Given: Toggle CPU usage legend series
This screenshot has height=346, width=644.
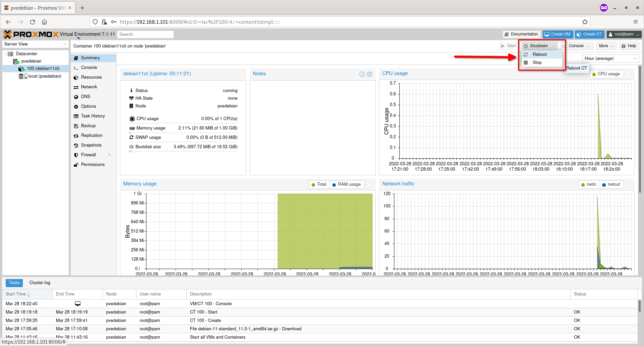Looking at the screenshot, I should click(x=606, y=74).
